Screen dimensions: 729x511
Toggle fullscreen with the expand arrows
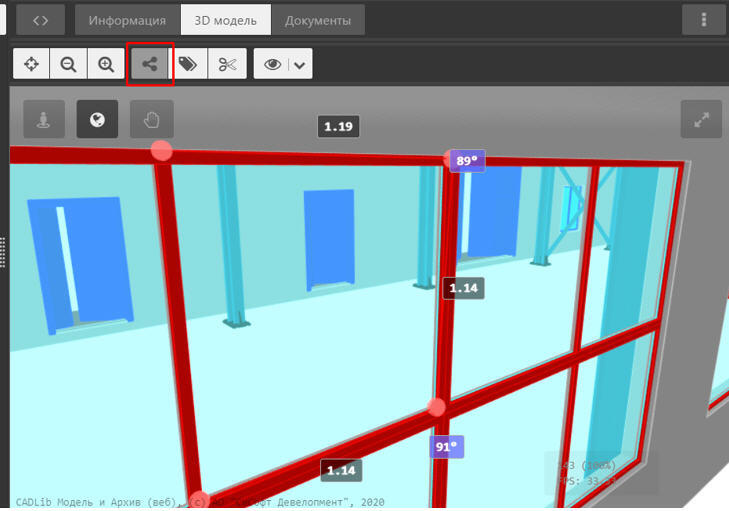pos(701,120)
